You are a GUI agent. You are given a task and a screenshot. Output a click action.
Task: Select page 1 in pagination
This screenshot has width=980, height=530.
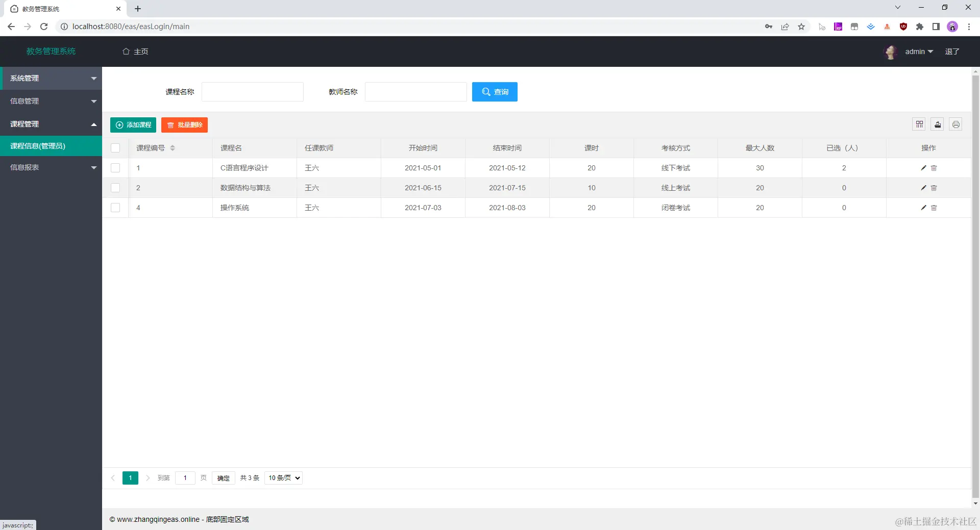tap(130, 478)
